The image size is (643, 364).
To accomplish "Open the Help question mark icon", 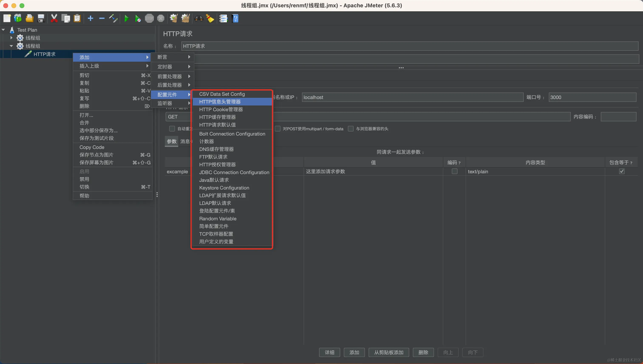I will point(235,18).
